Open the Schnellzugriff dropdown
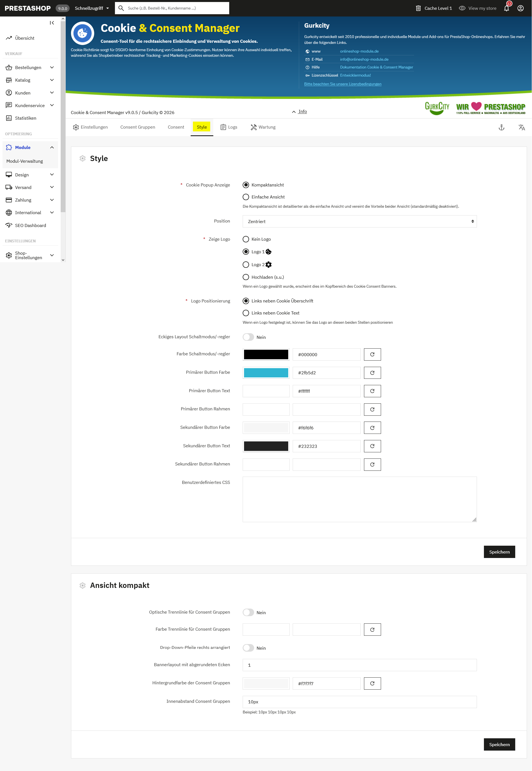The image size is (532, 771). pyautogui.click(x=92, y=8)
